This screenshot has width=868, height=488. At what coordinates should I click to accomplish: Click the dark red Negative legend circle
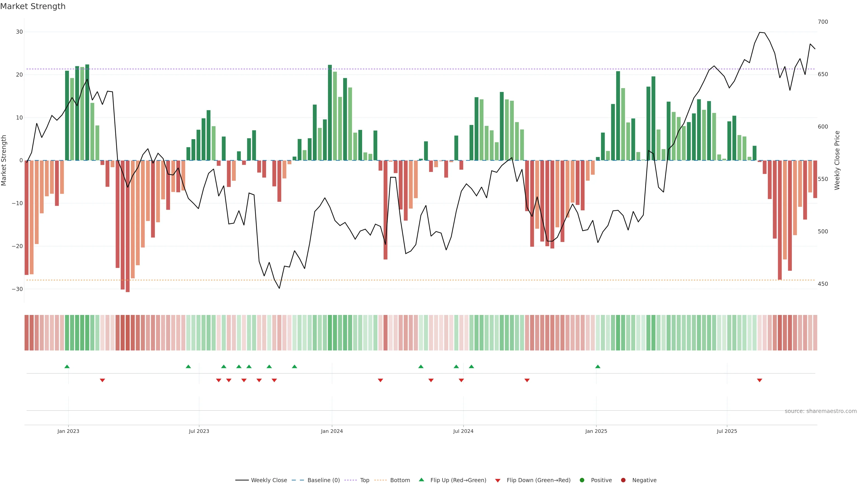[623, 480]
